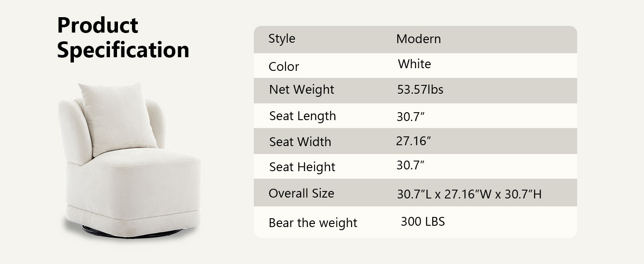Viewport: 644px width, 264px height.
Task: Click the White color value
Action: point(414,64)
